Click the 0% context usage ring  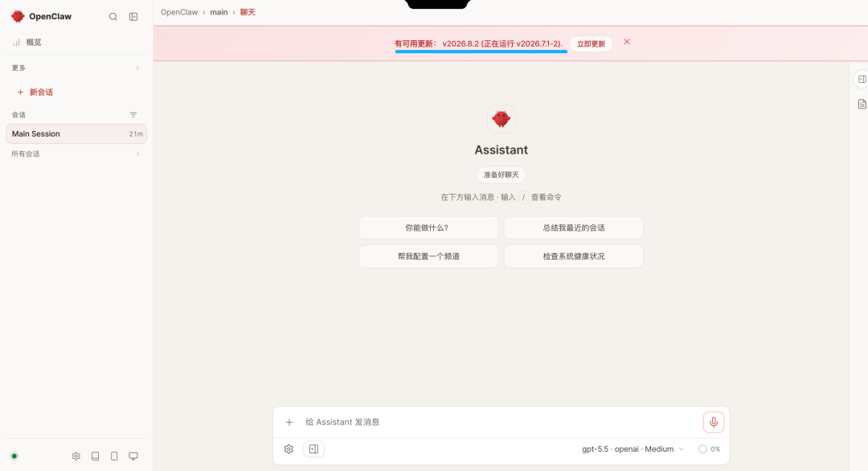click(702, 448)
